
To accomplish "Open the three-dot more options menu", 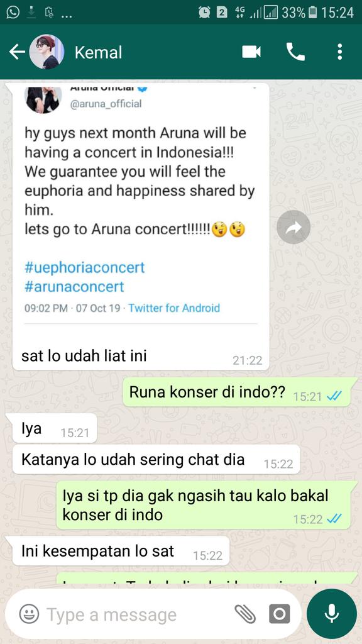I will click(339, 52).
